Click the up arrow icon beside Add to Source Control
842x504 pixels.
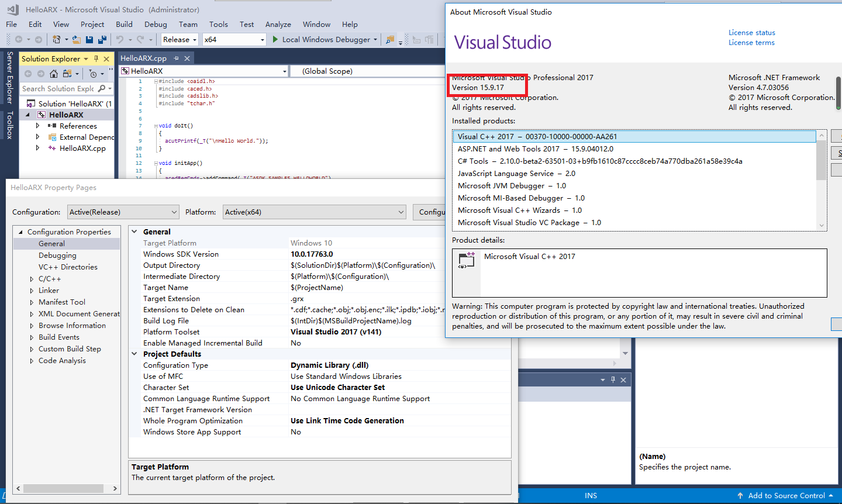[740, 496]
